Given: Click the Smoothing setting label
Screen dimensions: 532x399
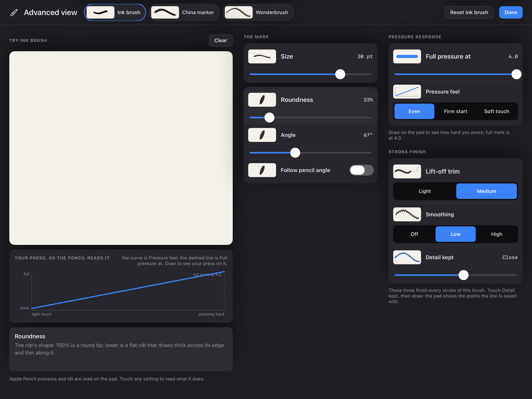Looking at the screenshot, I should pos(440,215).
